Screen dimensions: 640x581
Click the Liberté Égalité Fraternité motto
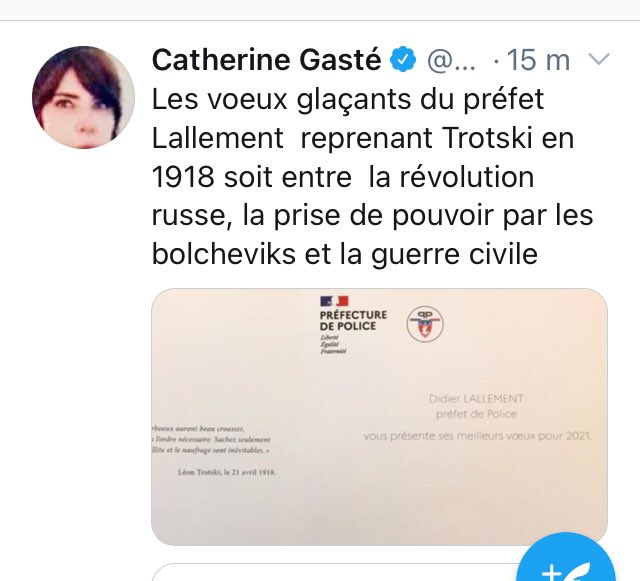tap(333, 344)
